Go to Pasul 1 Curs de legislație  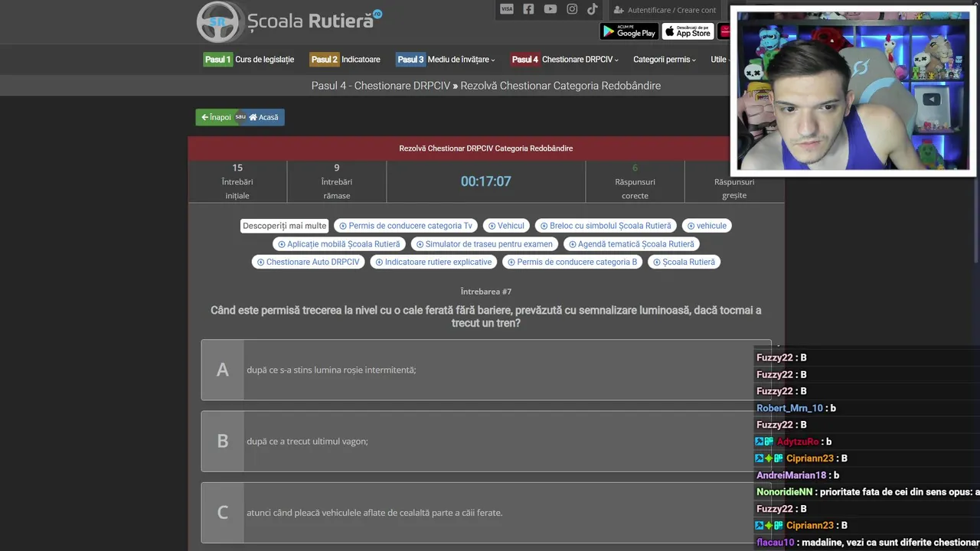249,60
